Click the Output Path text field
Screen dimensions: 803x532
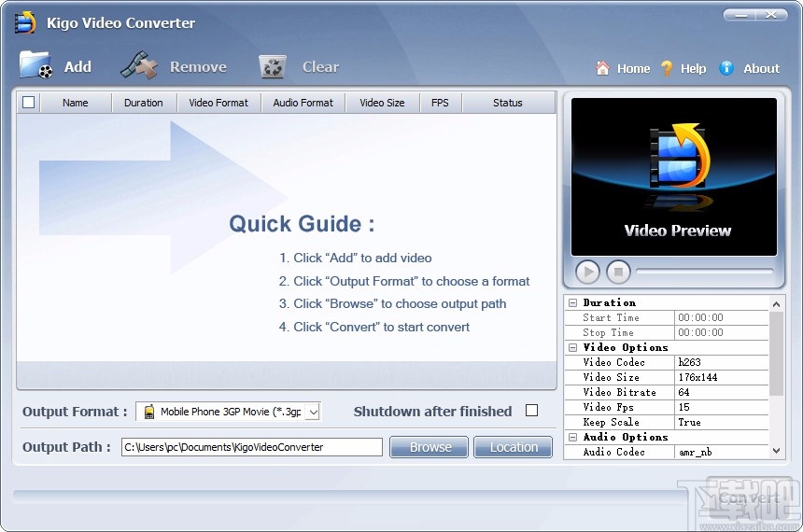pos(252,447)
